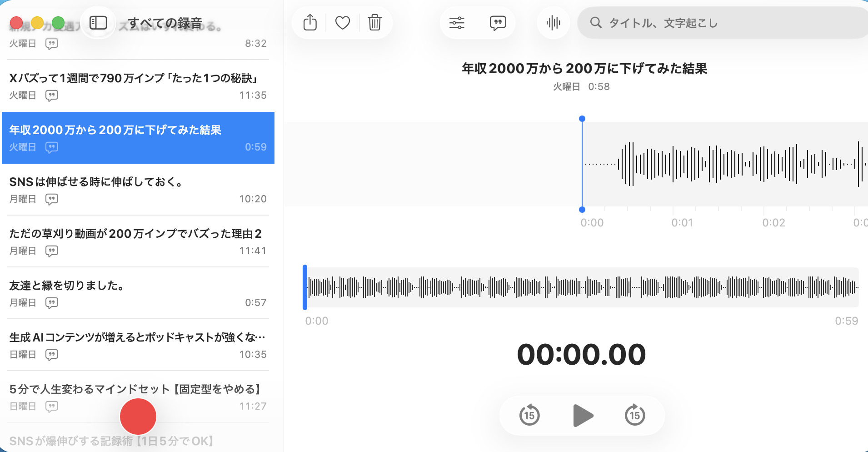
Task: Click the blue playhead on overview waveform
Action: tap(305, 287)
